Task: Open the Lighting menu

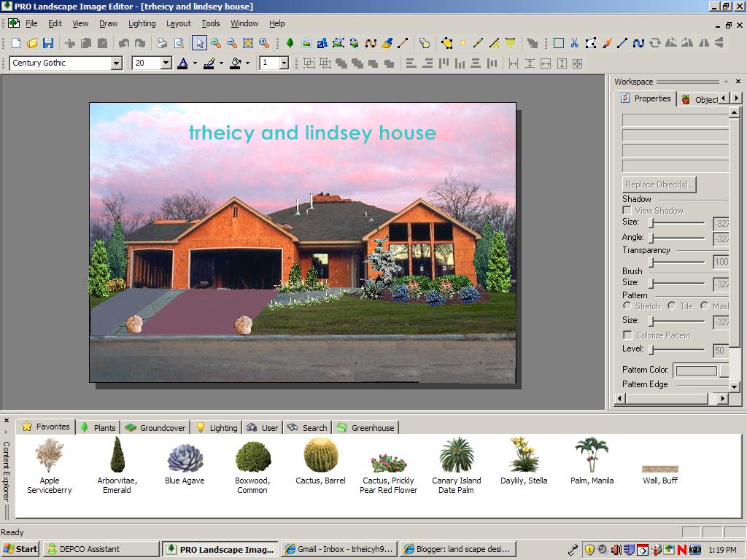Action: [x=142, y=23]
